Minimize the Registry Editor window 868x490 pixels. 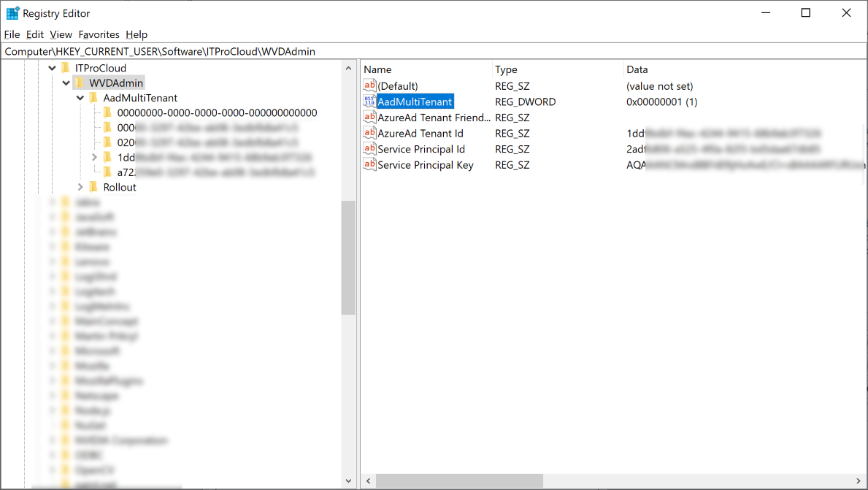766,12
